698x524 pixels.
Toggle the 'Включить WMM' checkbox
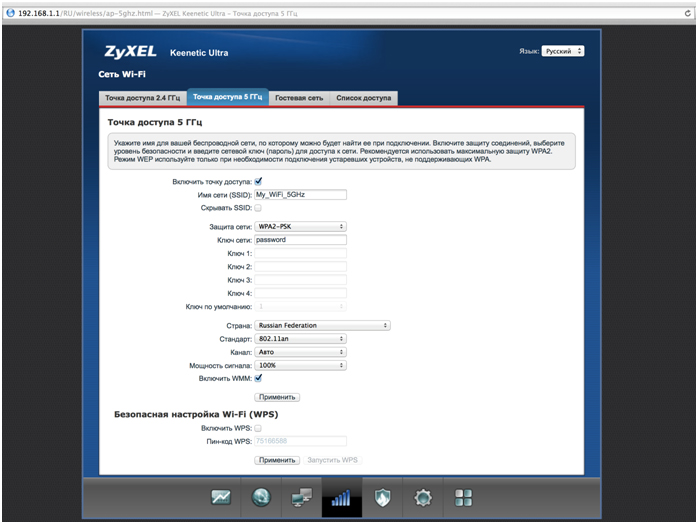click(x=259, y=378)
